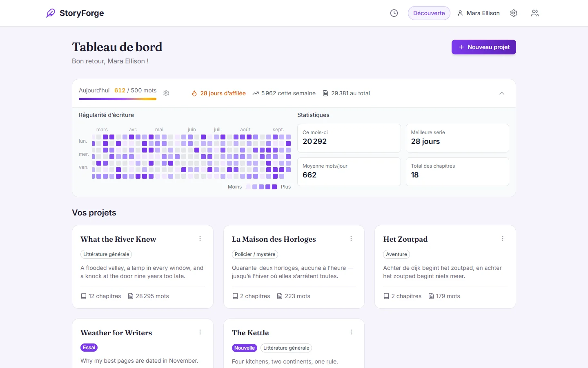Screen dimensions: 588x368
Task: Click the Tableau de bord title
Action: 117,47
